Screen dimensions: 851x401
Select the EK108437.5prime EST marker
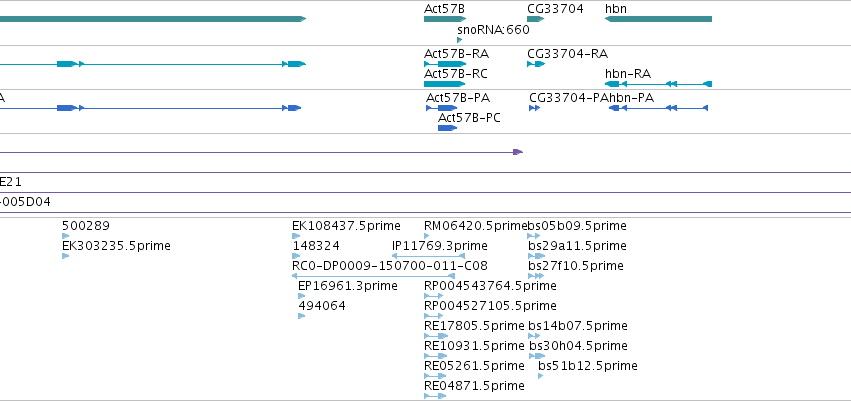click(x=296, y=236)
